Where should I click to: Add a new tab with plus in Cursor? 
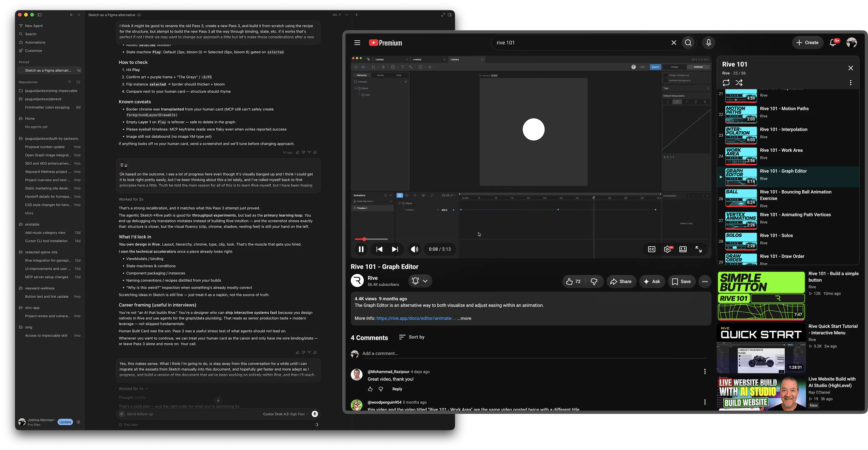357,15
